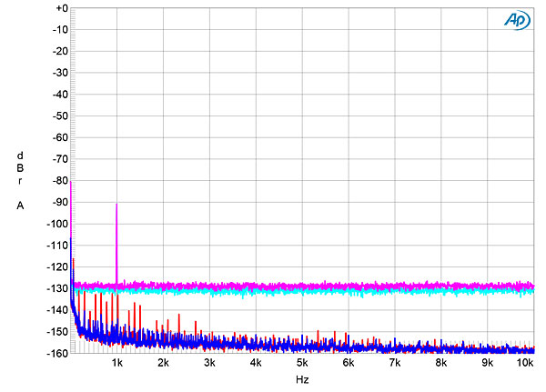Image resolution: width=546 pixels, height=392 pixels.
Task: Click the -110 dB axis label
Action: coord(57,246)
